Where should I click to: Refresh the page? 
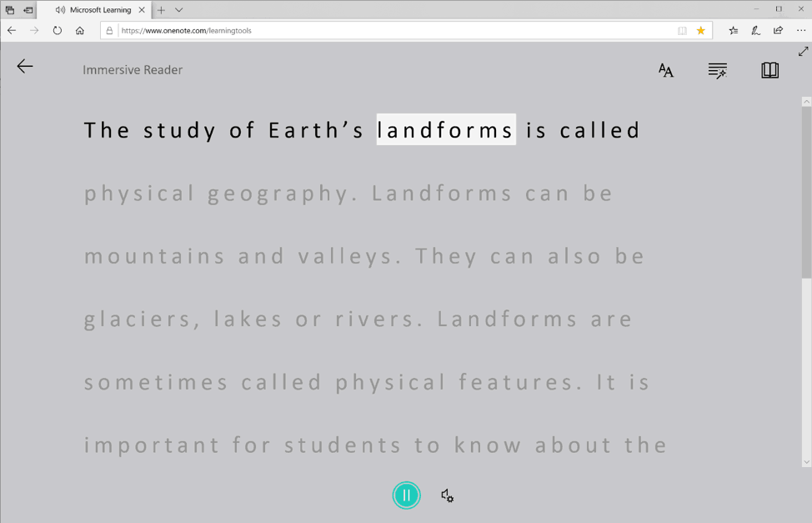point(57,31)
